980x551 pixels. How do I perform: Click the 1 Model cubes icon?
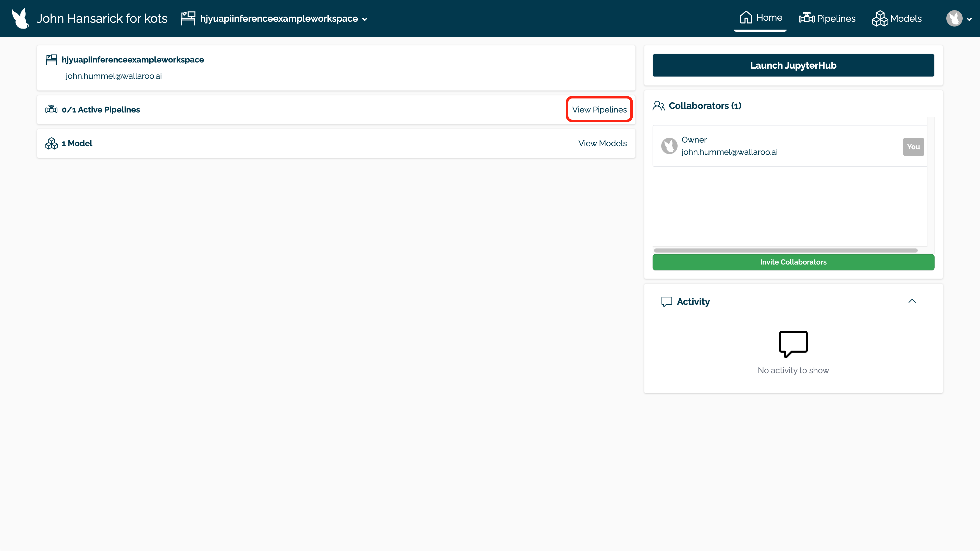point(51,143)
